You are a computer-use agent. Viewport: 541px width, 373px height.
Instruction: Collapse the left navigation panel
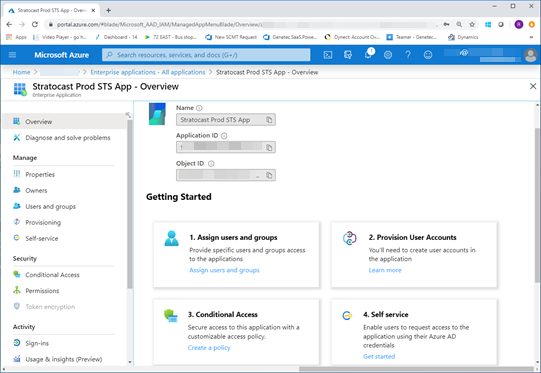coord(128,115)
